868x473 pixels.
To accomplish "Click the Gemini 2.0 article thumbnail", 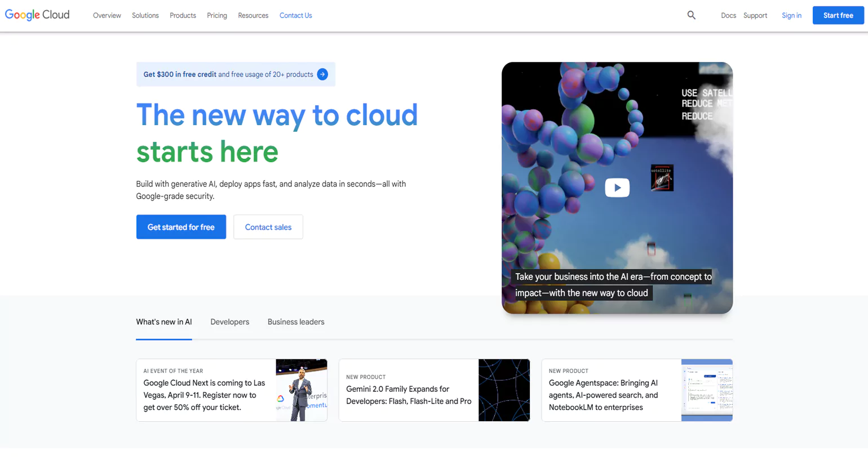I will pos(503,390).
